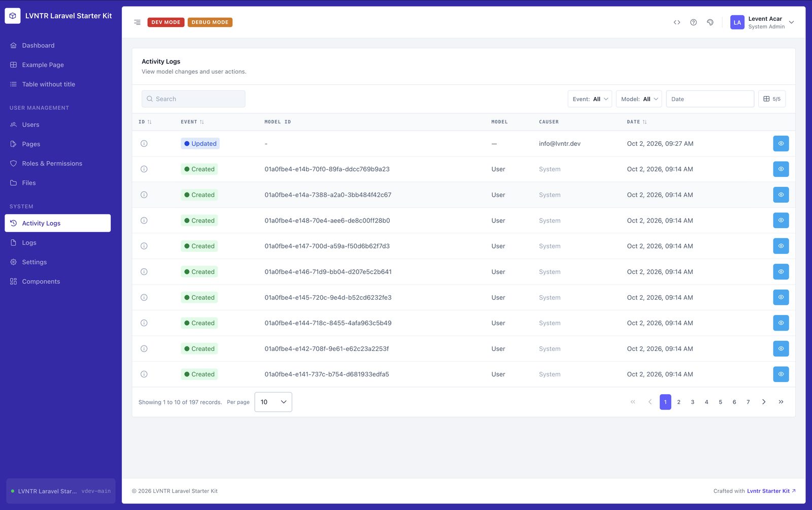Expand the Model filter dropdown

tap(639, 99)
